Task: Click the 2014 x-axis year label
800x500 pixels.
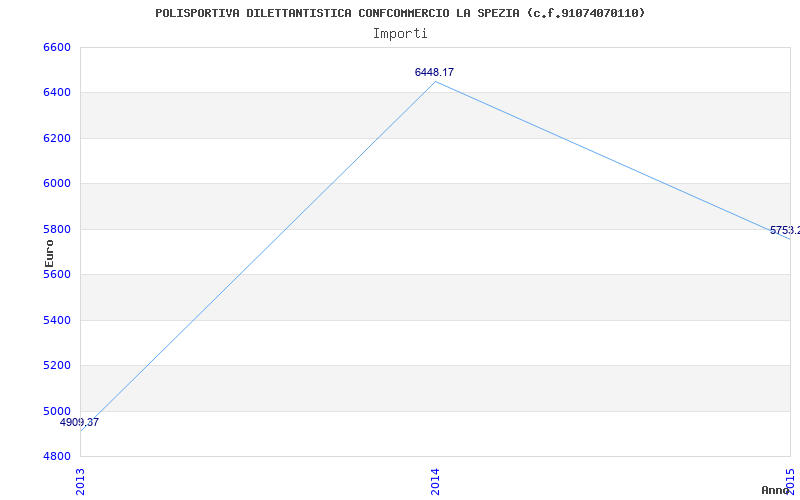Action: pyautogui.click(x=435, y=481)
